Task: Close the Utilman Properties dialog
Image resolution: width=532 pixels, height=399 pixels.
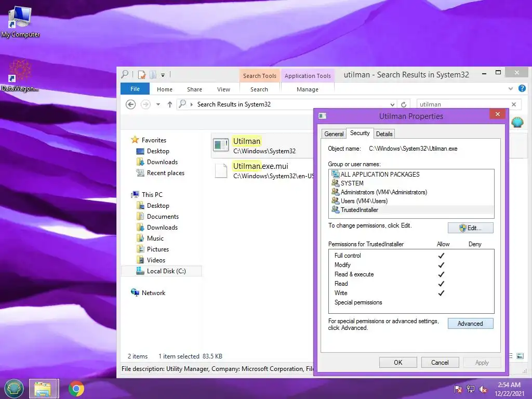Action: [497, 114]
